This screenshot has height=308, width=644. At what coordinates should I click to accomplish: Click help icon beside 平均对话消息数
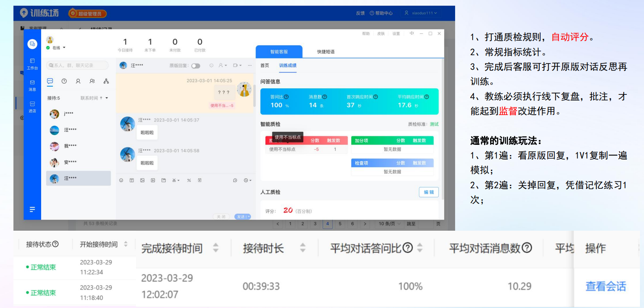tap(527, 247)
